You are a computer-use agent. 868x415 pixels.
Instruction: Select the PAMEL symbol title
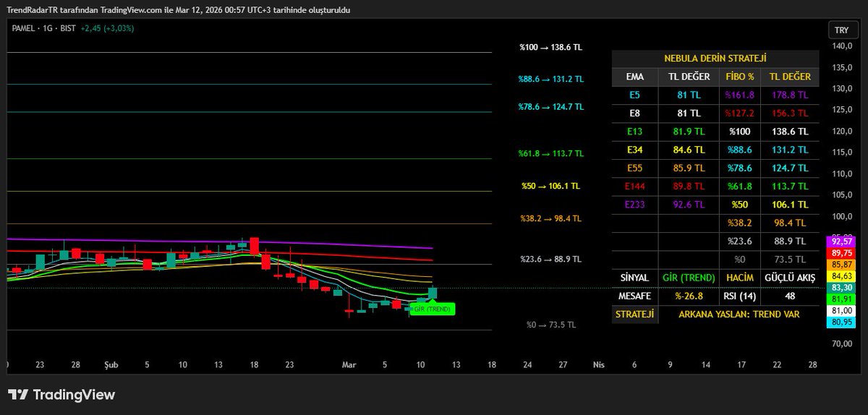25,28
